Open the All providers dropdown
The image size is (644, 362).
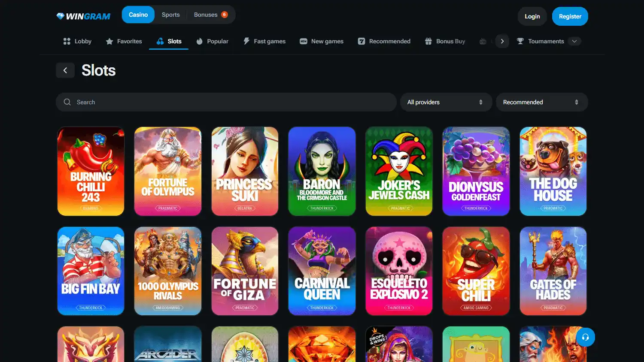(x=446, y=102)
